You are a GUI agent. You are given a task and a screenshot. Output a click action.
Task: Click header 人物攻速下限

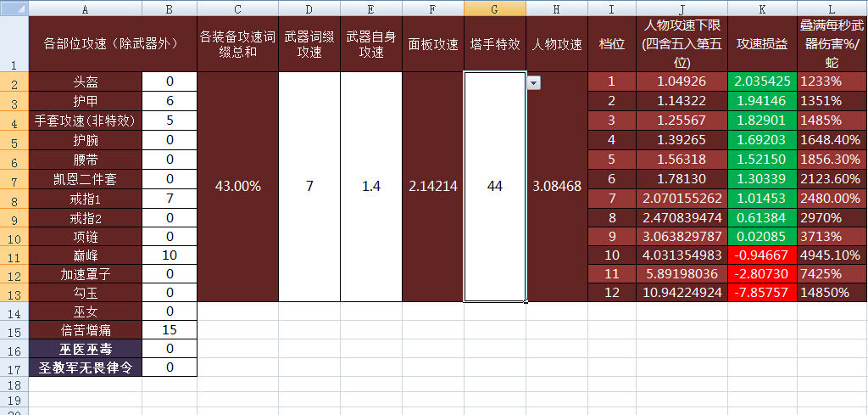(x=682, y=44)
